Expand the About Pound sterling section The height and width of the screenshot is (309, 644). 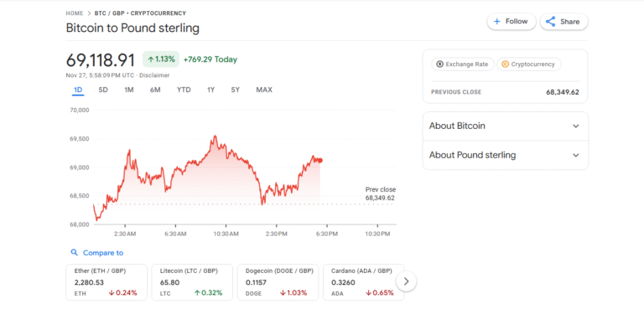(x=505, y=155)
